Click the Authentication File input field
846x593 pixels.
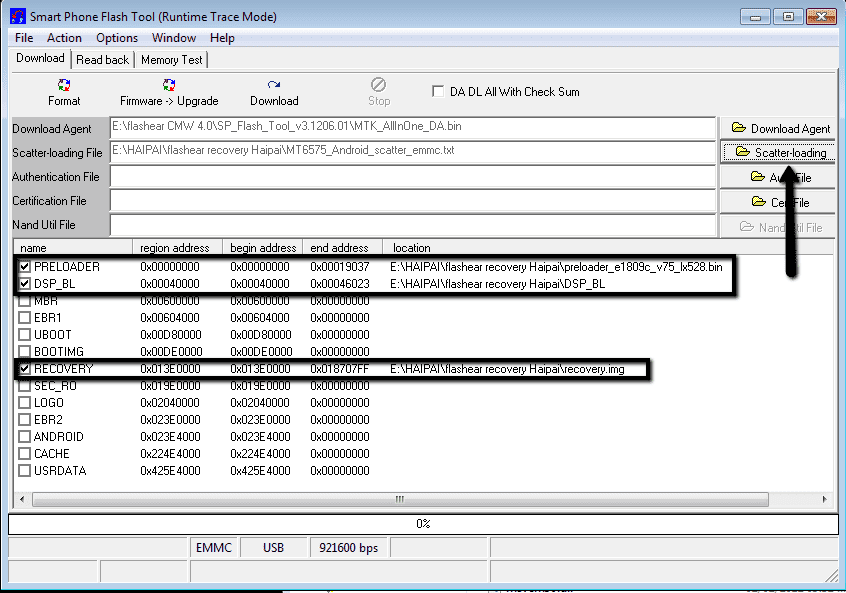413,176
